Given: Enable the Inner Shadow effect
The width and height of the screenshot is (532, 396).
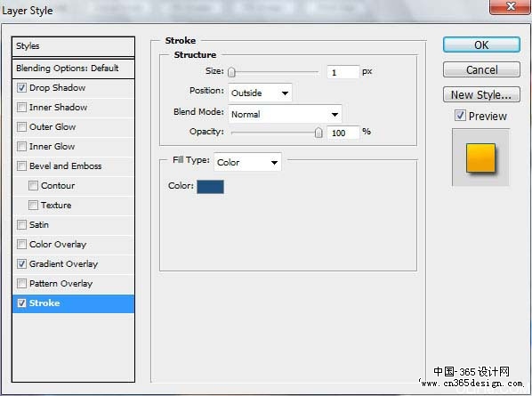Looking at the screenshot, I should coord(21,108).
